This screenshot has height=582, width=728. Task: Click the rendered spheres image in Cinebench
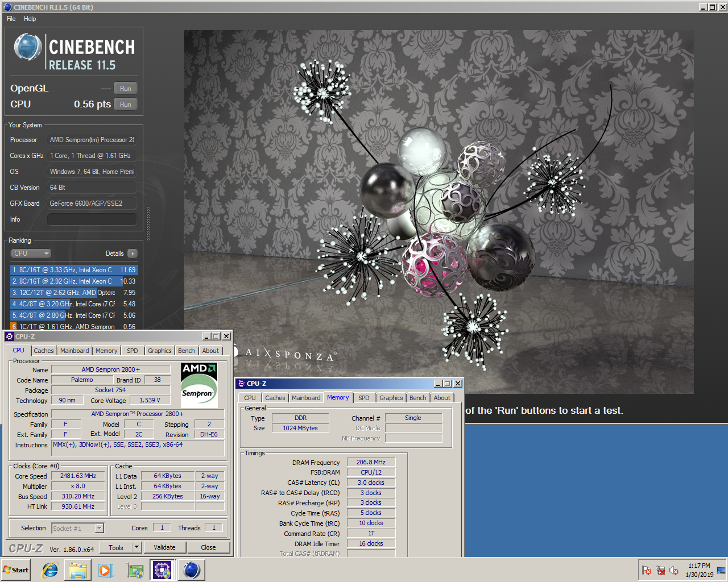tap(439, 211)
